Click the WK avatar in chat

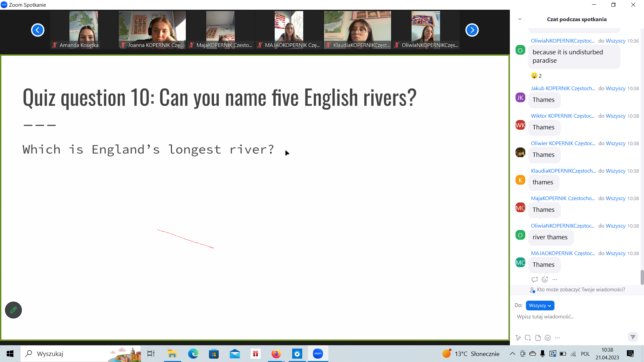tap(520, 125)
